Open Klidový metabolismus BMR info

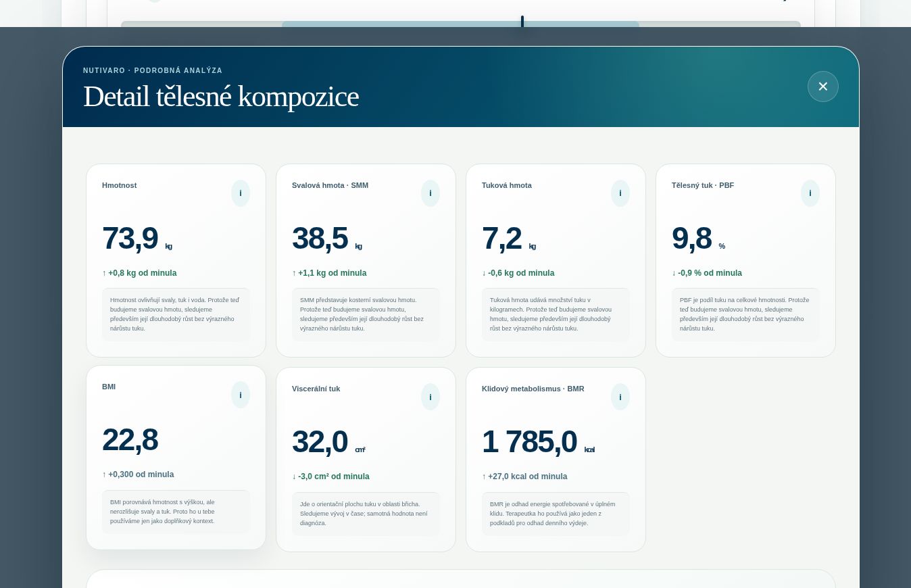(x=620, y=397)
